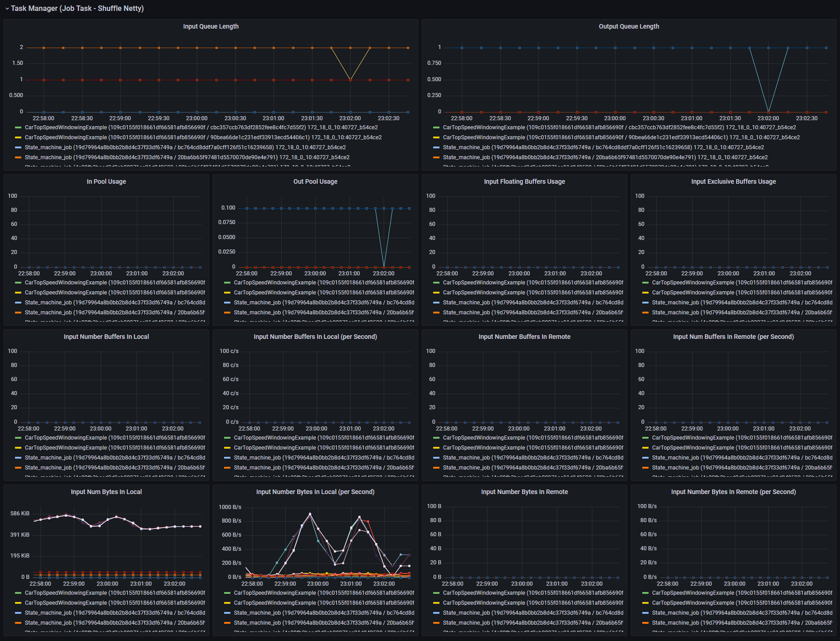Click yellow series swatch in In Pool Usage legend

(x=18, y=293)
